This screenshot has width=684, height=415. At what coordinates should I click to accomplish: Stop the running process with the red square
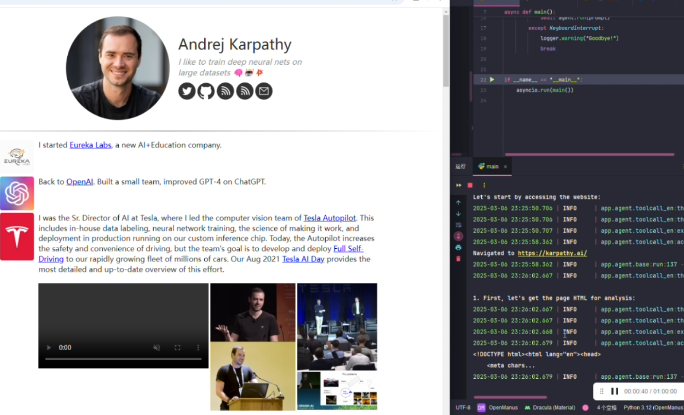point(470,185)
